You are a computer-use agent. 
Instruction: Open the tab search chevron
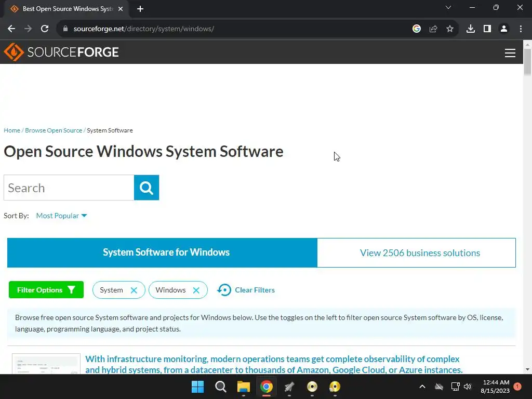[448, 7]
